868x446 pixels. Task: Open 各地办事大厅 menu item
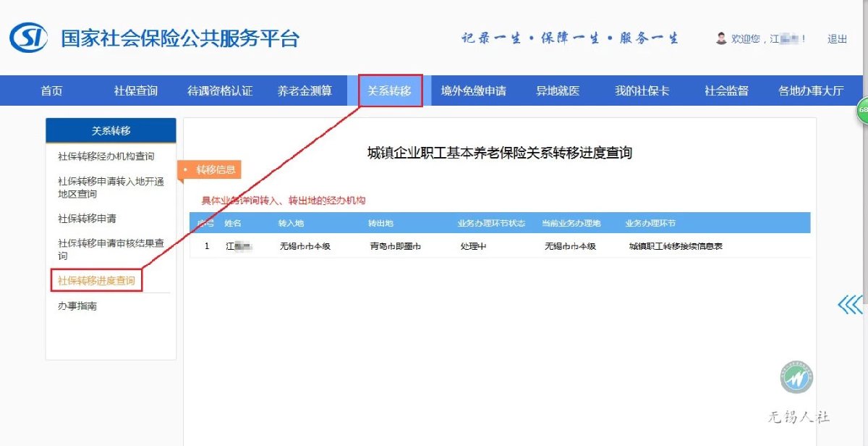[x=811, y=91]
